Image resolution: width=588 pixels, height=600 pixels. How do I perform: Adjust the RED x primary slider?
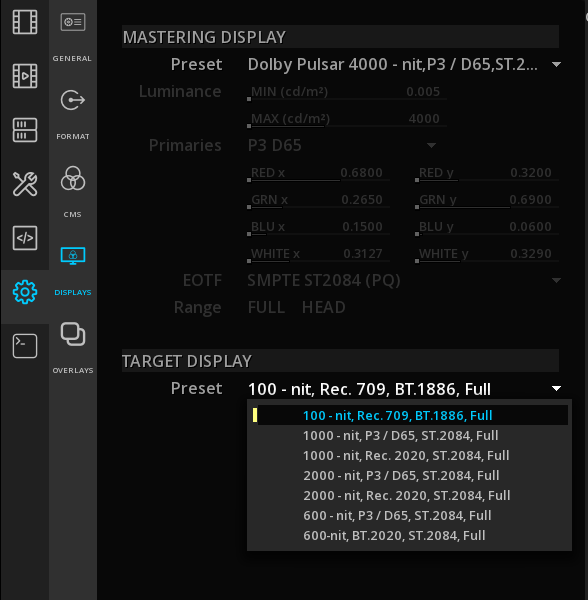pyautogui.click(x=318, y=173)
